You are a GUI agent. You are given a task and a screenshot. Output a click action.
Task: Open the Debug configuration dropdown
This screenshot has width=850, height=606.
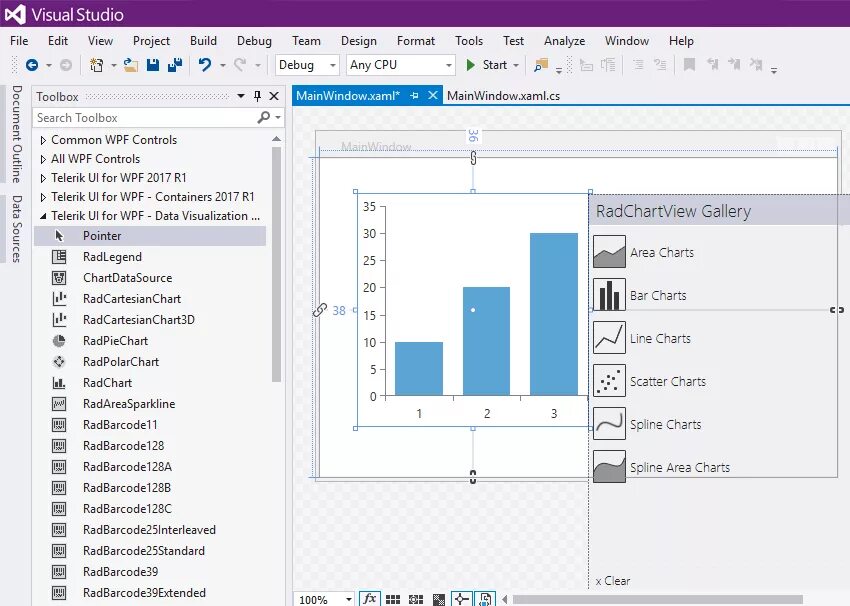(307, 65)
